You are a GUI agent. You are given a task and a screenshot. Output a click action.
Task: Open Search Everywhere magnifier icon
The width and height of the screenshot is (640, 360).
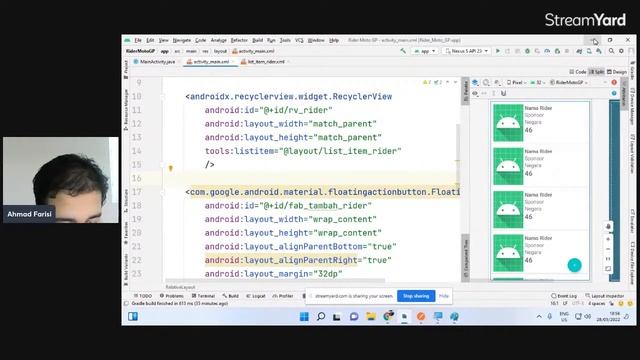611,51
